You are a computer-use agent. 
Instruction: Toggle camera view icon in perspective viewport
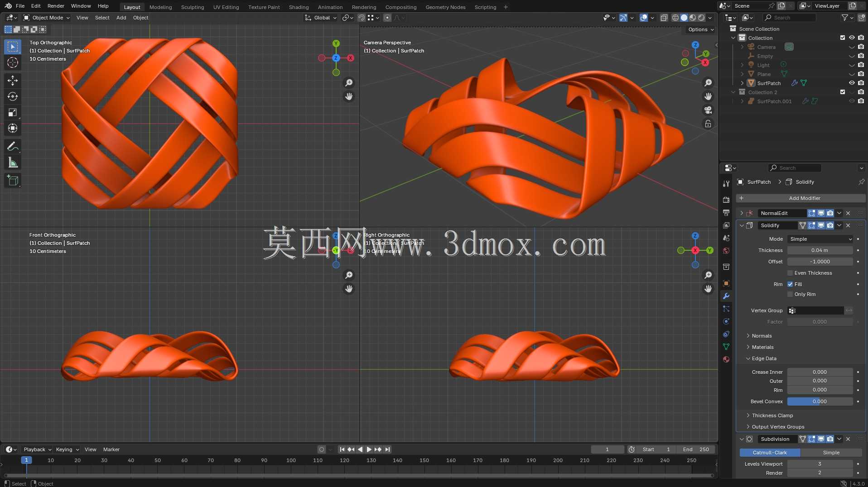[708, 110]
